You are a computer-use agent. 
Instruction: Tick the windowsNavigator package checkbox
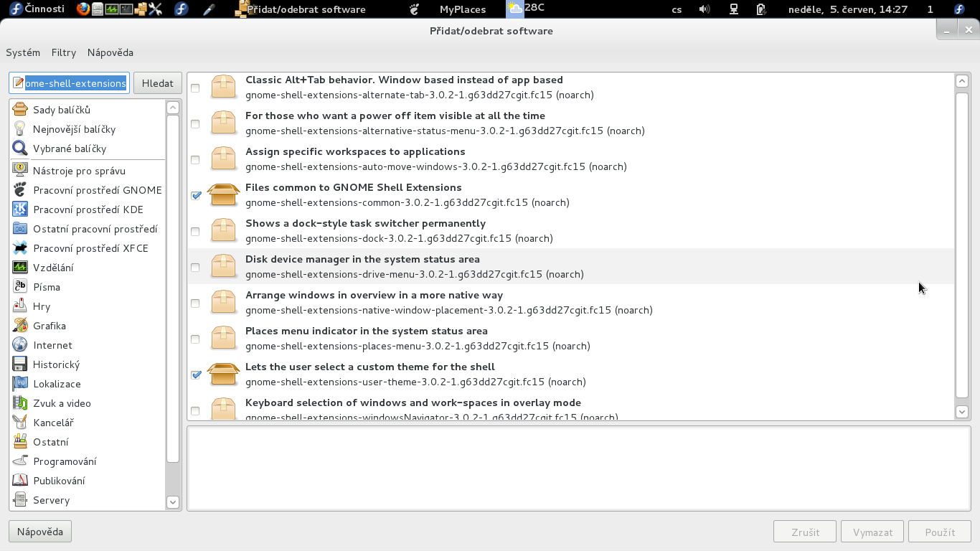[195, 410]
